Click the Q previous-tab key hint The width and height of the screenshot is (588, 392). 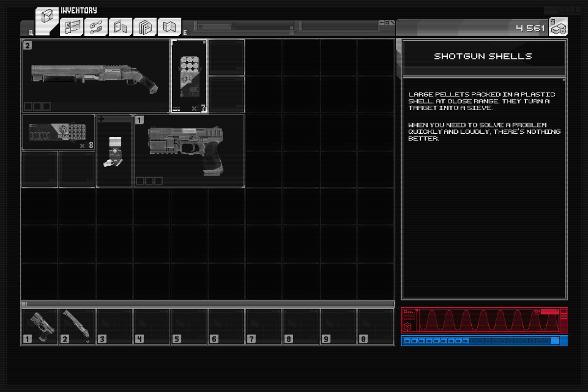(x=31, y=33)
